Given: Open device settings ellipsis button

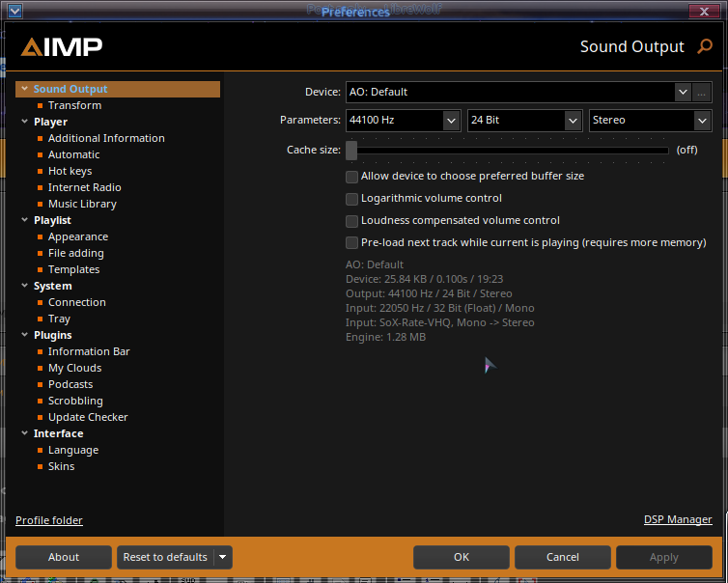Looking at the screenshot, I should 702,92.
